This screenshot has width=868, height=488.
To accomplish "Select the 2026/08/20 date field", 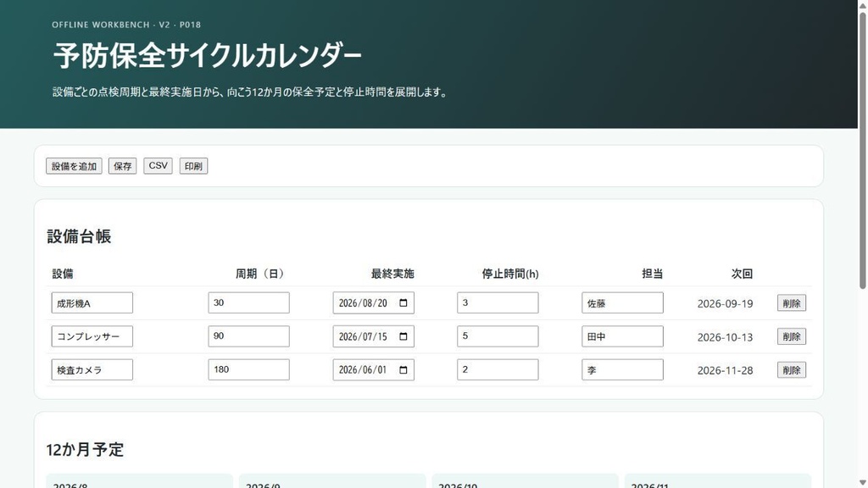I will (373, 303).
